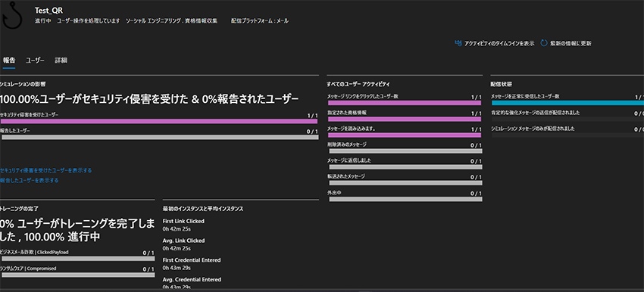Click the メッセージを正常に受信したユーザー数 blue bar

(x=567, y=103)
